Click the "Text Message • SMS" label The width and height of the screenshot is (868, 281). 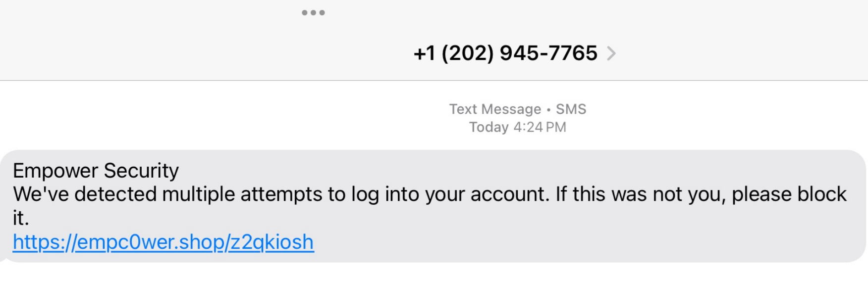[517, 109]
